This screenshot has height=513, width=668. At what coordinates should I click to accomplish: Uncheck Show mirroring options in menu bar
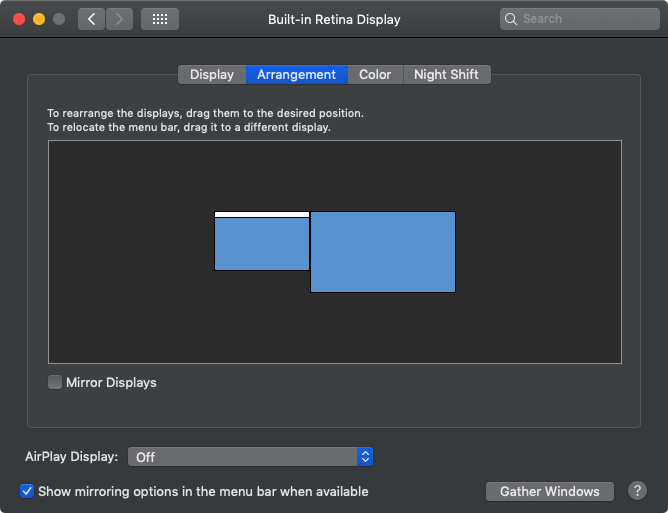coord(27,491)
